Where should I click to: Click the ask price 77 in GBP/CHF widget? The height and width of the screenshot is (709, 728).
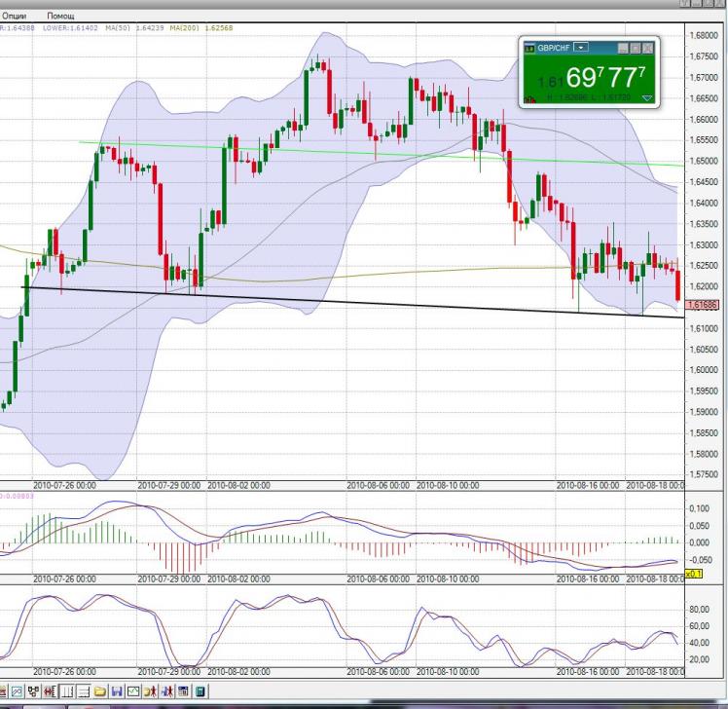624,77
